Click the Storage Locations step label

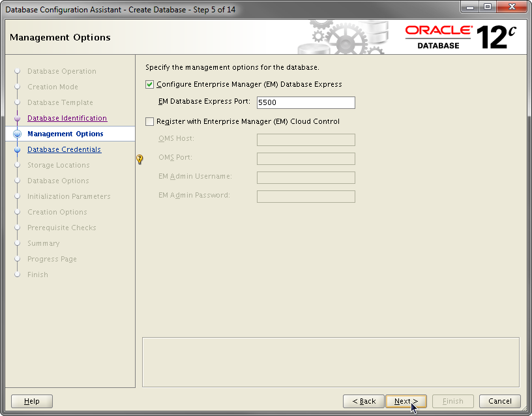(x=59, y=165)
